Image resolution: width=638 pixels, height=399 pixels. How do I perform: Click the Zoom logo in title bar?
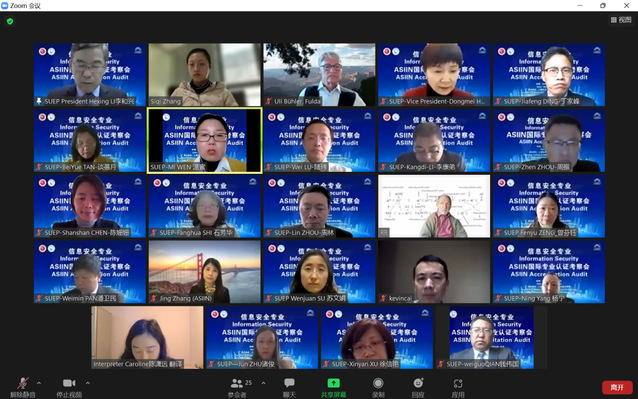(4, 5)
